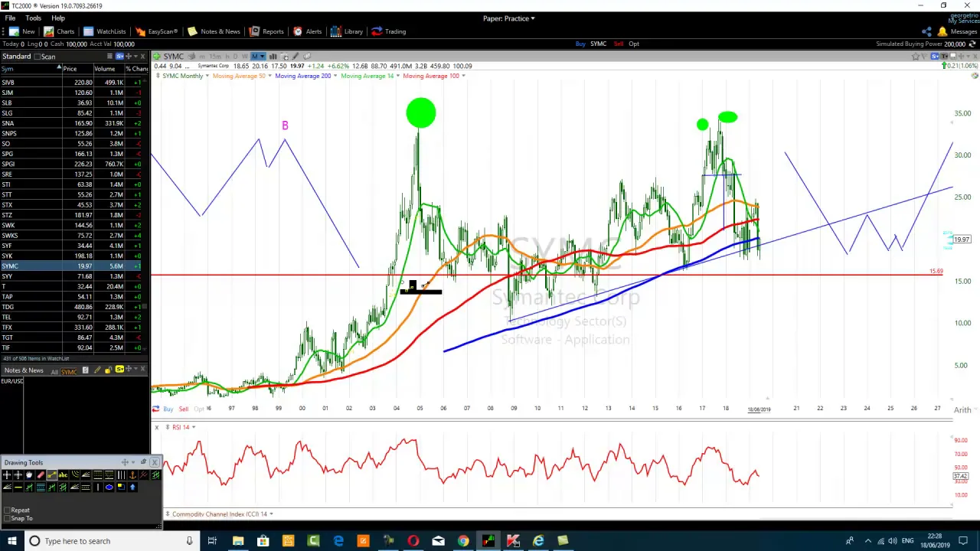Open Alerts from the toolbar
Screen dimensions: 980x551
point(308,31)
